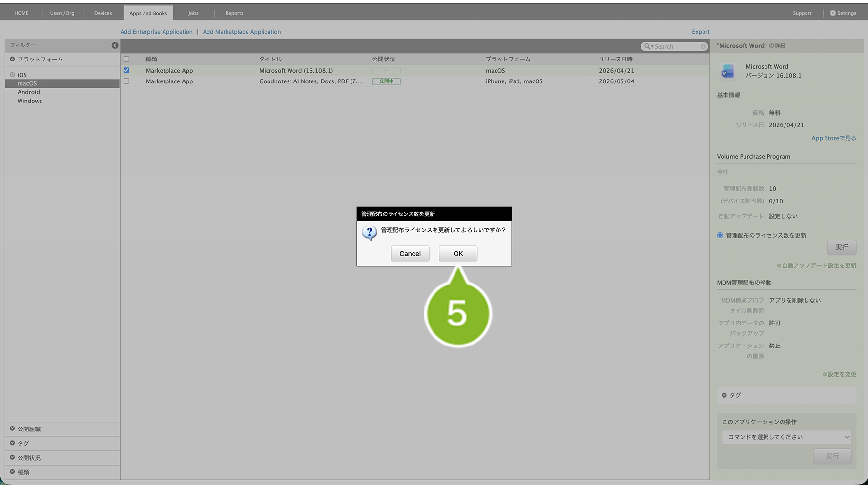Select Windows platform filter
This screenshot has width=868, height=488.
pyautogui.click(x=30, y=101)
